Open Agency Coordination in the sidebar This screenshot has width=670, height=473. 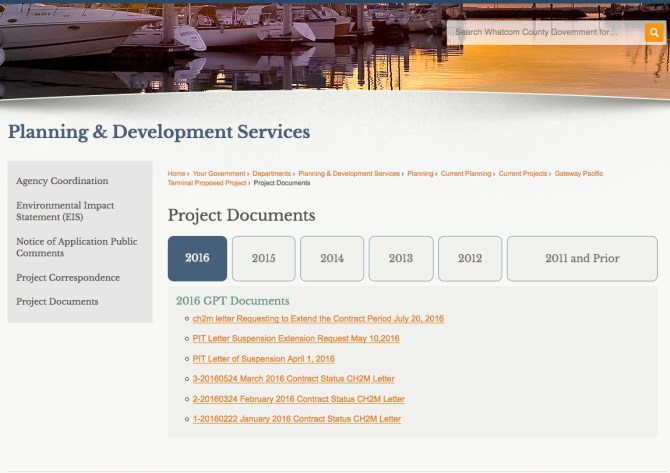tap(62, 181)
